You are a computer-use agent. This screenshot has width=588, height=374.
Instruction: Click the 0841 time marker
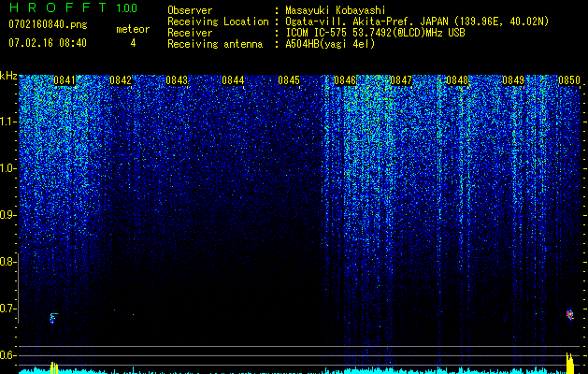[65, 80]
